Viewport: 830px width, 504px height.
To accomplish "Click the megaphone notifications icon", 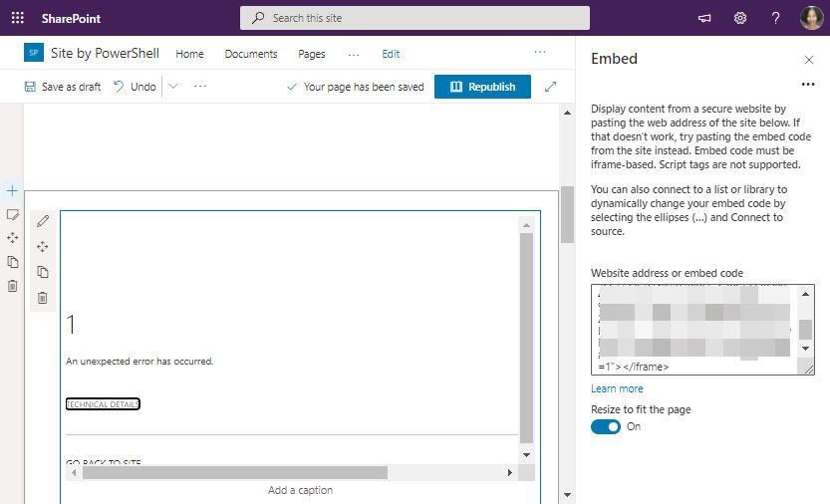I will (704, 18).
